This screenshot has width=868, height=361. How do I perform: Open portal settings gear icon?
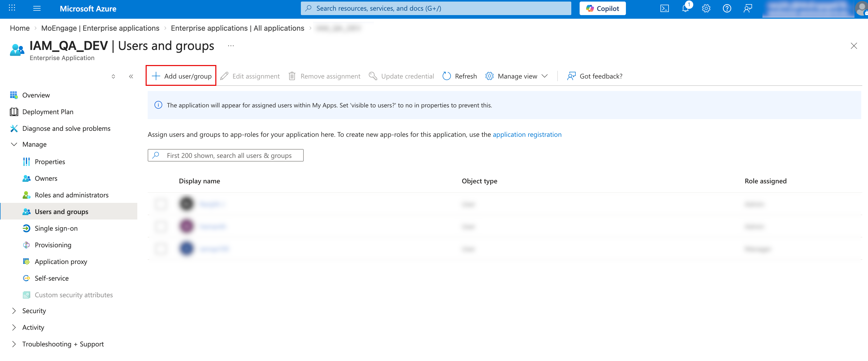coord(706,8)
